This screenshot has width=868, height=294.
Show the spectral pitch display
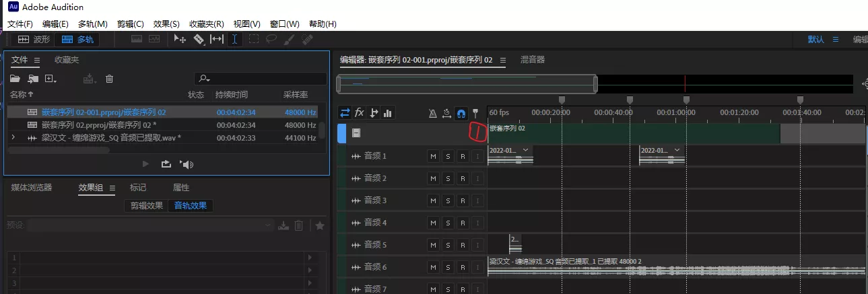point(154,40)
